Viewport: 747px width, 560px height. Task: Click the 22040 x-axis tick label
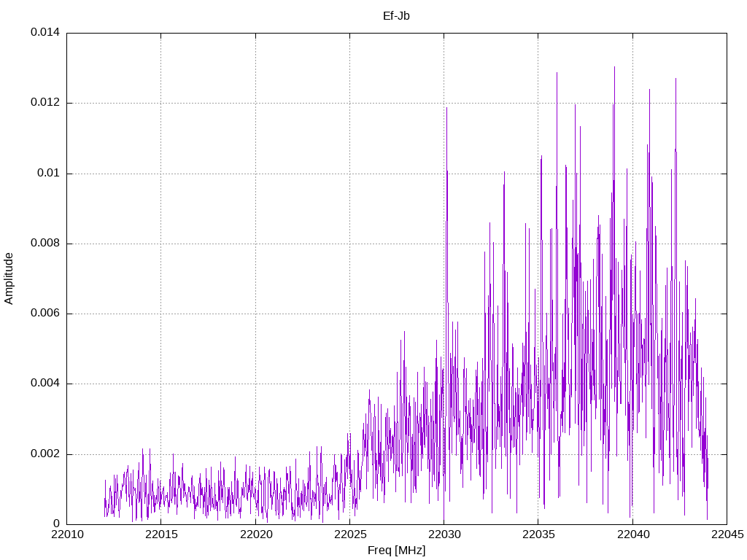tap(632, 534)
